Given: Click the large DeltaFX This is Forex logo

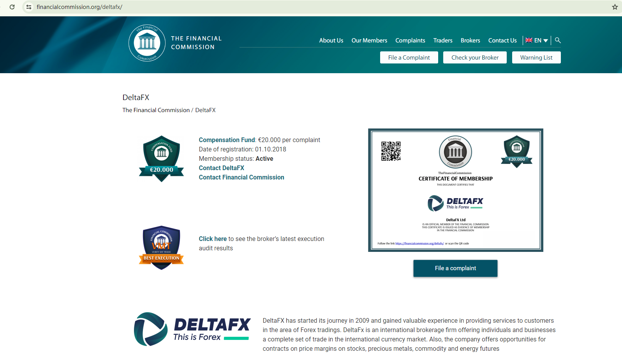Looking at the screenshot, I should pyautogui.click(x=192, y=329).
